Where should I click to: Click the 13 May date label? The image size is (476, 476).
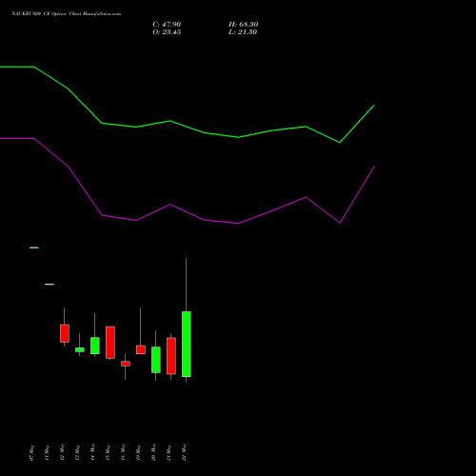[x=77, y=453]
